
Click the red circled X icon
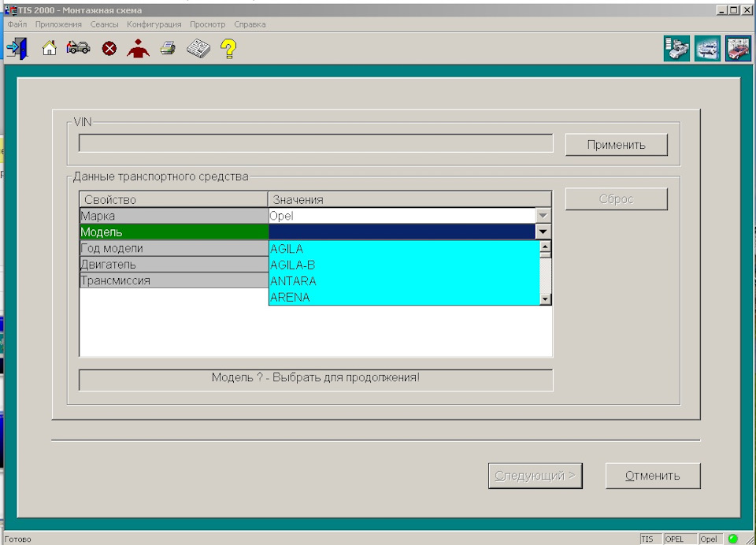[x=109, y=48]
